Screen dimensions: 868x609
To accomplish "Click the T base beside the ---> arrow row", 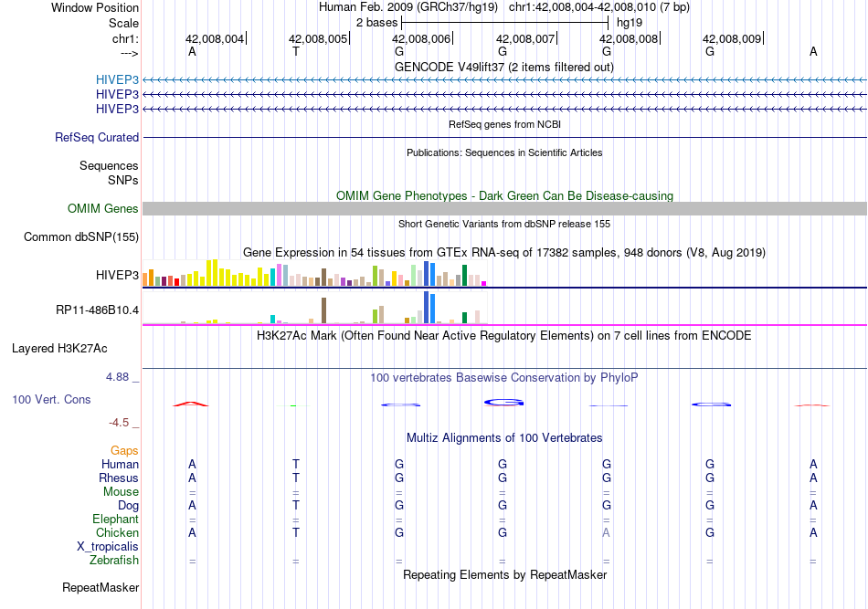I will tap(296, 52).
